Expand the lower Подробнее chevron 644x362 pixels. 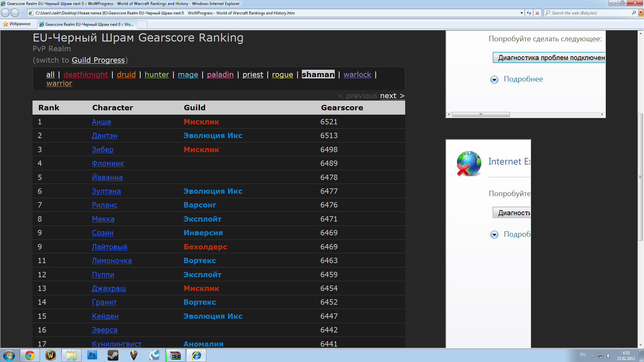[494, 235]
